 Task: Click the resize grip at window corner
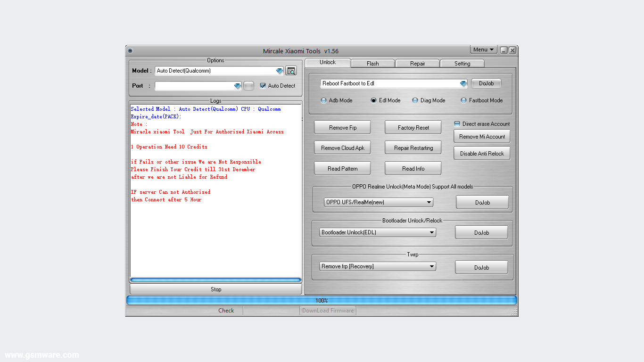point(514,312)
